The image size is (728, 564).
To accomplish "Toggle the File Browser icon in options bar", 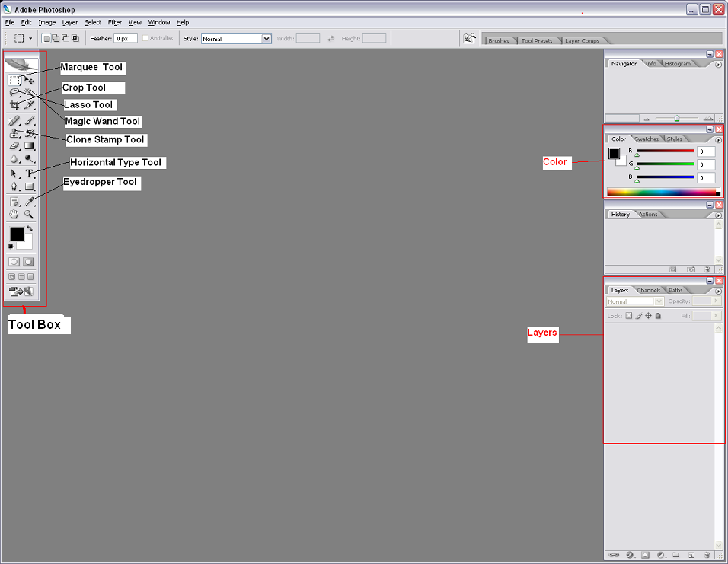I will click(x=469, y=39).
